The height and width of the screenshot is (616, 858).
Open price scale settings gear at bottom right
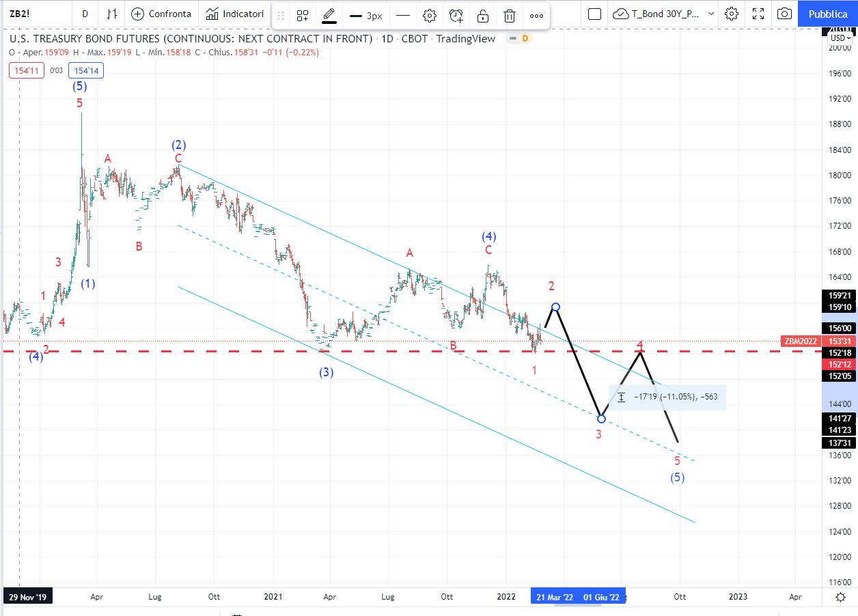pyautogui.click(x=841, y=597)
